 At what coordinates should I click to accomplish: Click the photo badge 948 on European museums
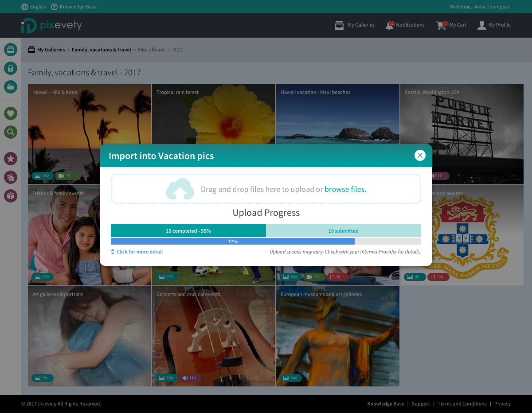(x=291, y=378)
